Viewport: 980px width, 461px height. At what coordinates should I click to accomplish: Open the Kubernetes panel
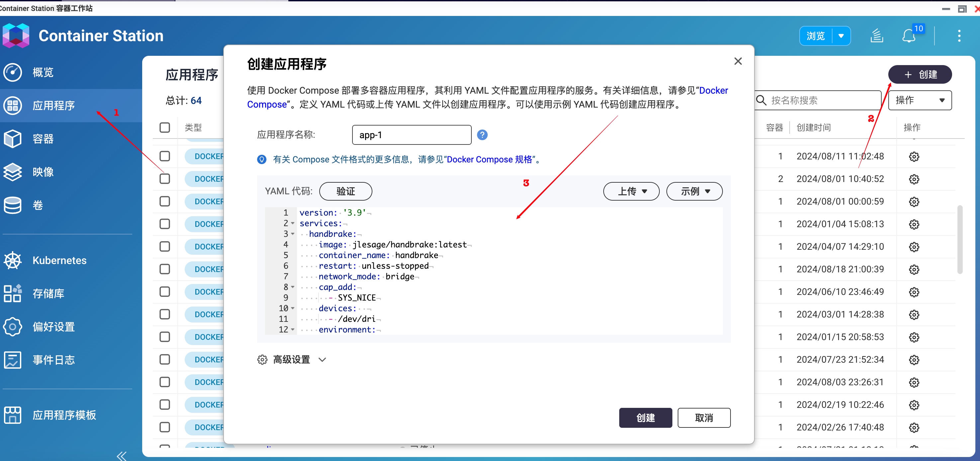(x=59, y=260)
